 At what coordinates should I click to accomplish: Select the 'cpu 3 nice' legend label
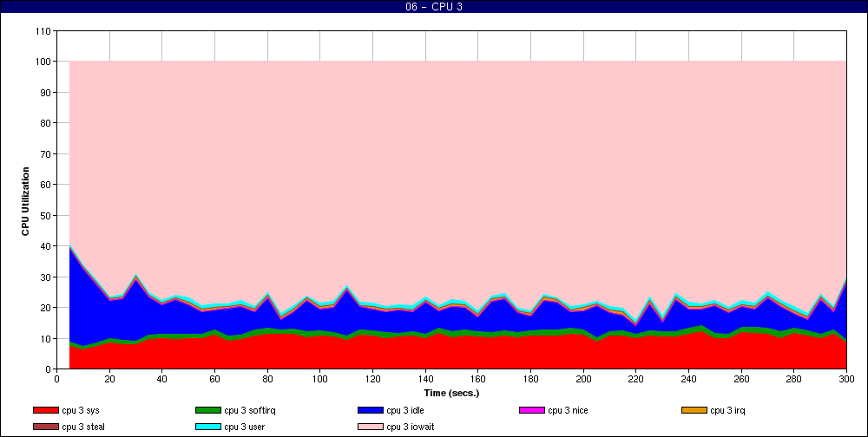(x=568, y=410)
